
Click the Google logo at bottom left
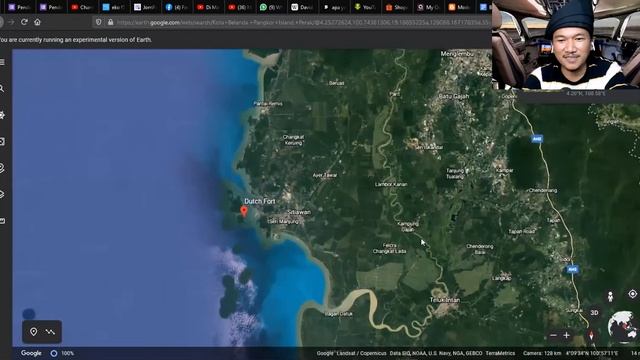point(31,353)
